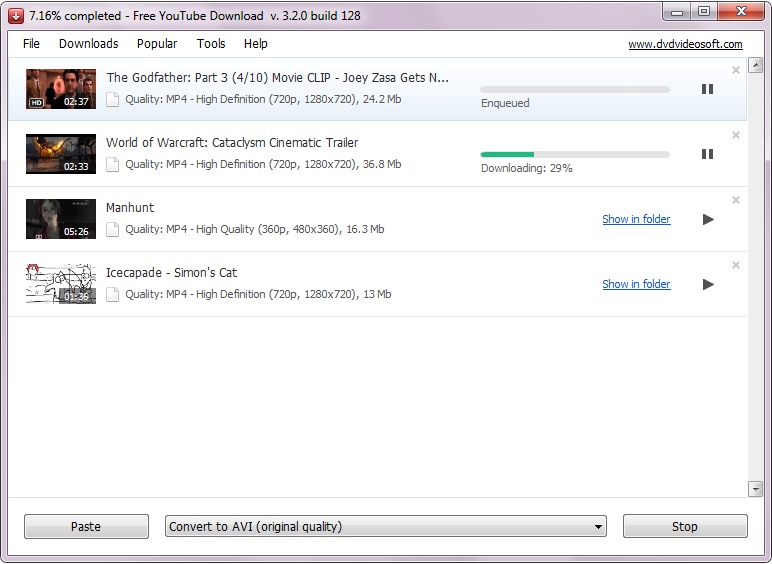Open the Convert to AVI format dropdown
The width and height of the screenshot is (772, 564).
386,526
